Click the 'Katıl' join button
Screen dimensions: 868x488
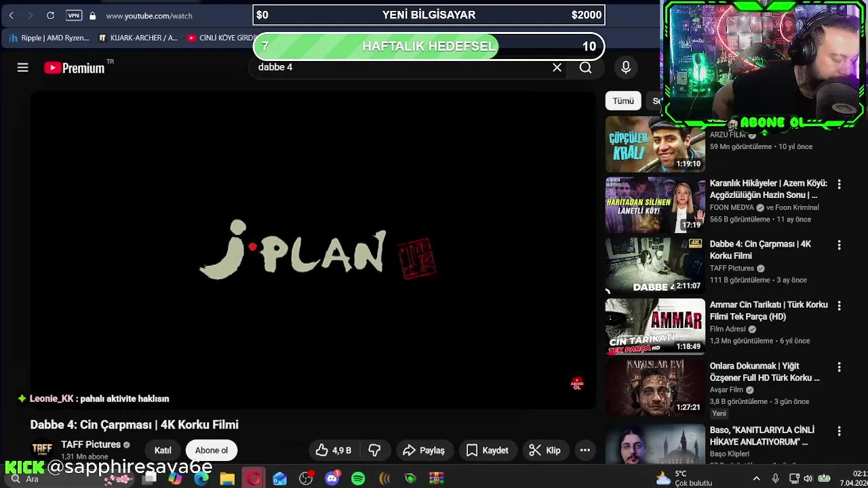pos(163,450)
